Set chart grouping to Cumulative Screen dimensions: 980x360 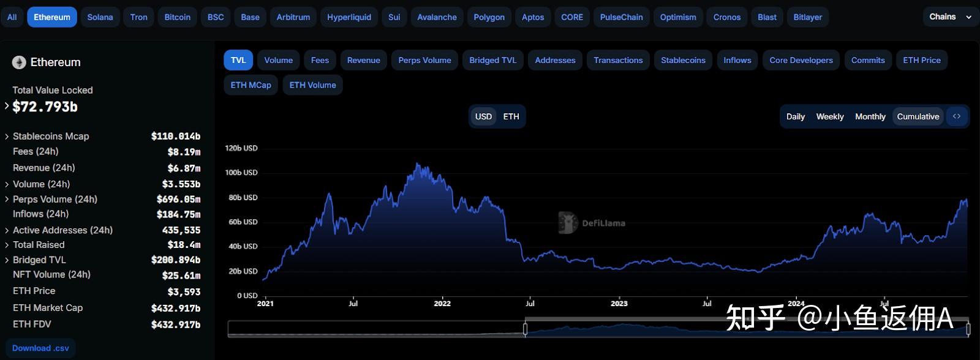pyautogui.click(x=918, y=116)
